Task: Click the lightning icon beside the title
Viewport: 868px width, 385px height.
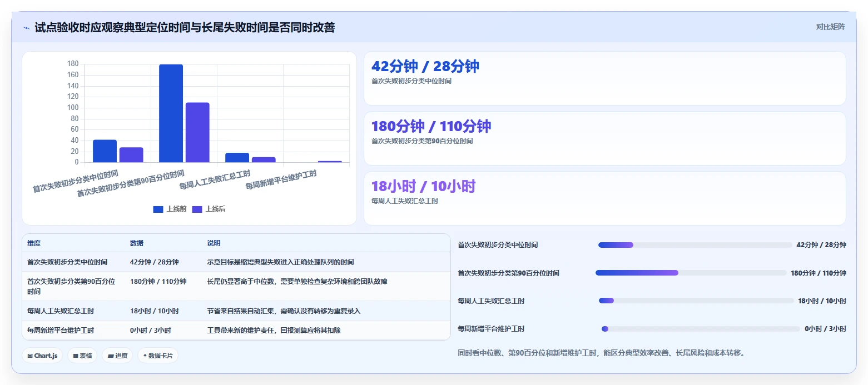Action: click(x=26, y=28)
